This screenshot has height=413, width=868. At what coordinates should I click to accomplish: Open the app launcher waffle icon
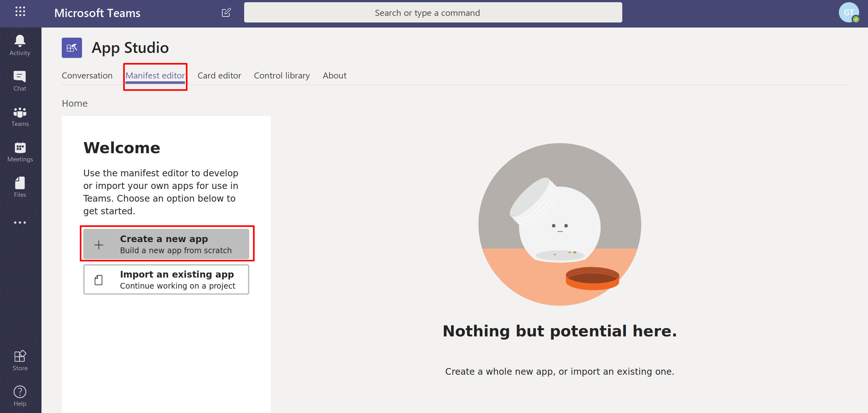point(20,12)
